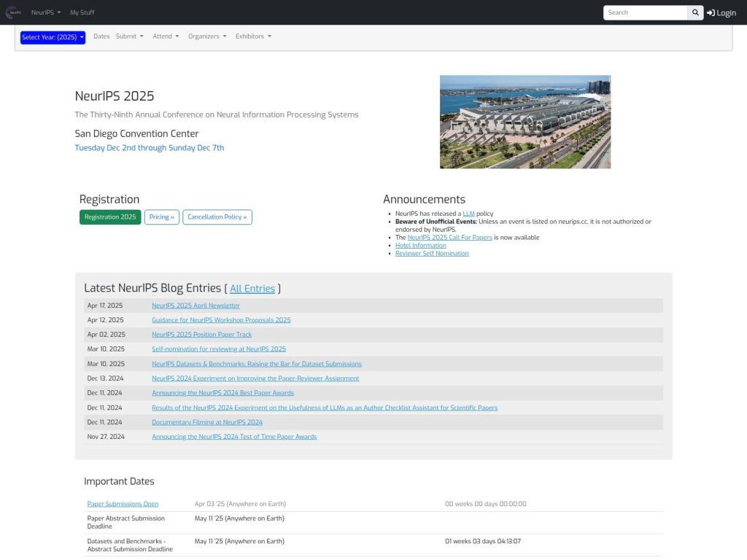Expand the Submit menu
747x560 pixels.
pyautogui.click(x=129, y=36)
